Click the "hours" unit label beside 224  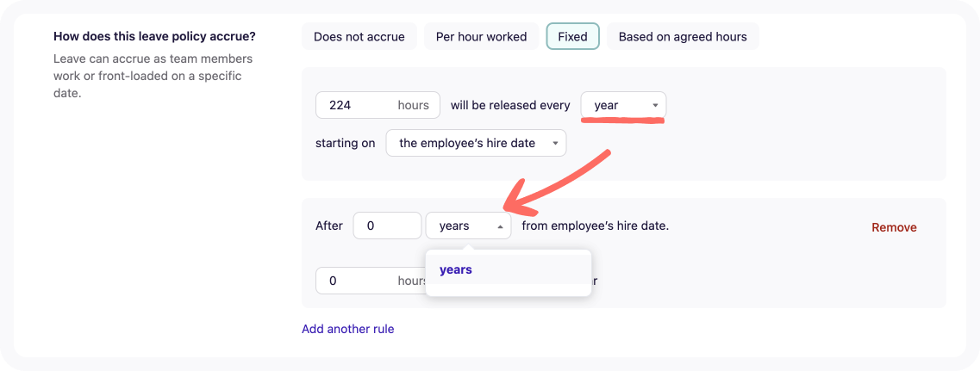[413, 105]
